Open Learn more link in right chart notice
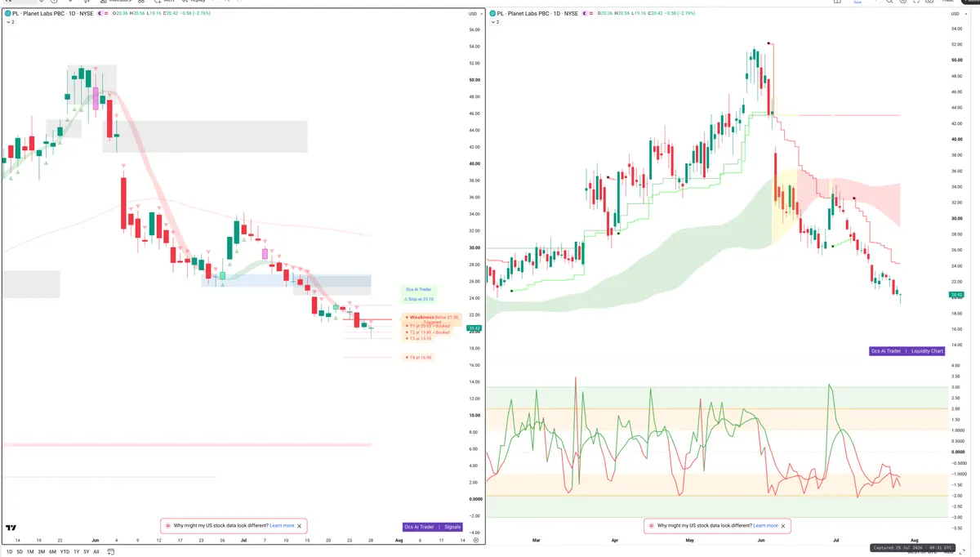This screenshot has height=557, width=980. pyautogui.click(x=765, y=526)
